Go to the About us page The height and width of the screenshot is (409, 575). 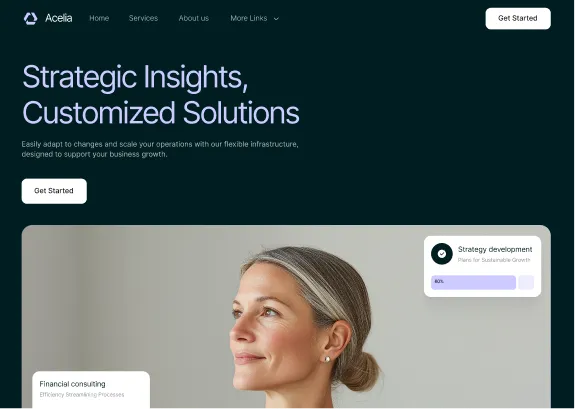click(194, 18)
